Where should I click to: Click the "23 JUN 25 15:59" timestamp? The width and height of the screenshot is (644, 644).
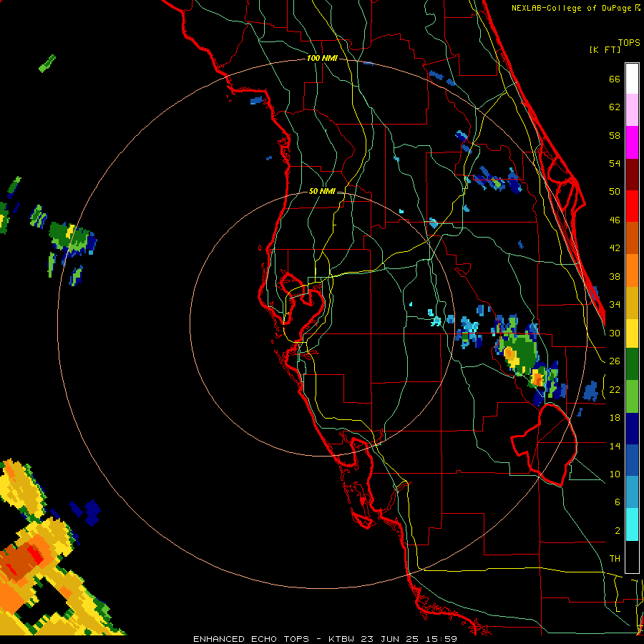coord(409,639)
